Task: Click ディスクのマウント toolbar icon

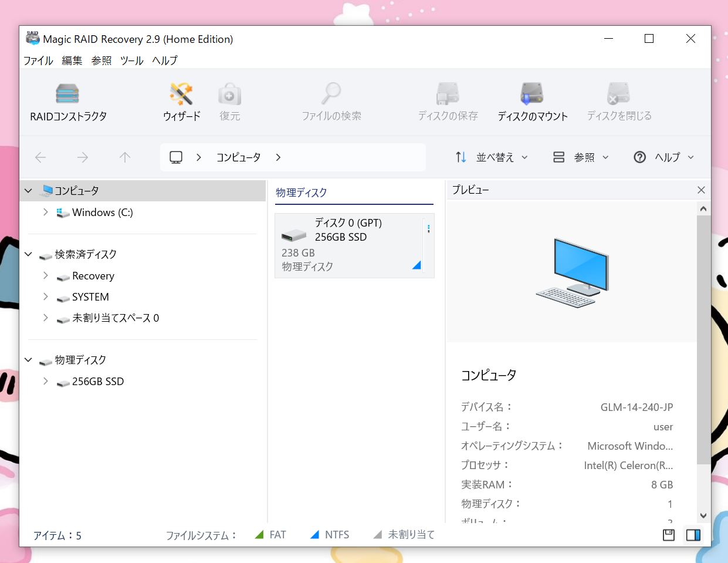Action: pos(532,102)
